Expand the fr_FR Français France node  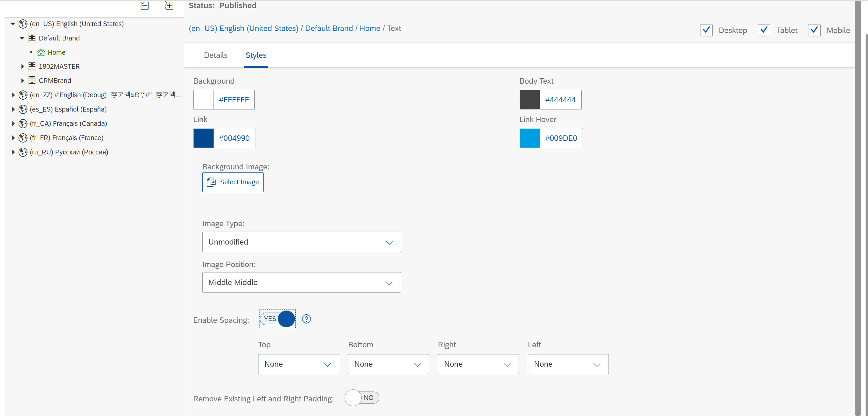13,138
